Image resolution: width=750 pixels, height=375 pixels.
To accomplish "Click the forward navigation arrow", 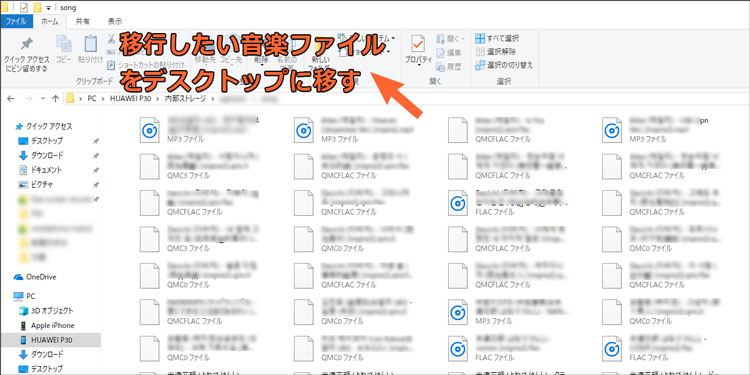I will coord(28,99).
